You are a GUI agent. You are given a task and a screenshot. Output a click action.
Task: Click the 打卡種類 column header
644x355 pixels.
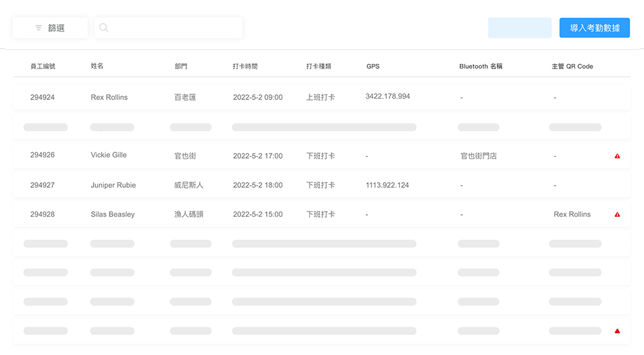pos(318,66)
